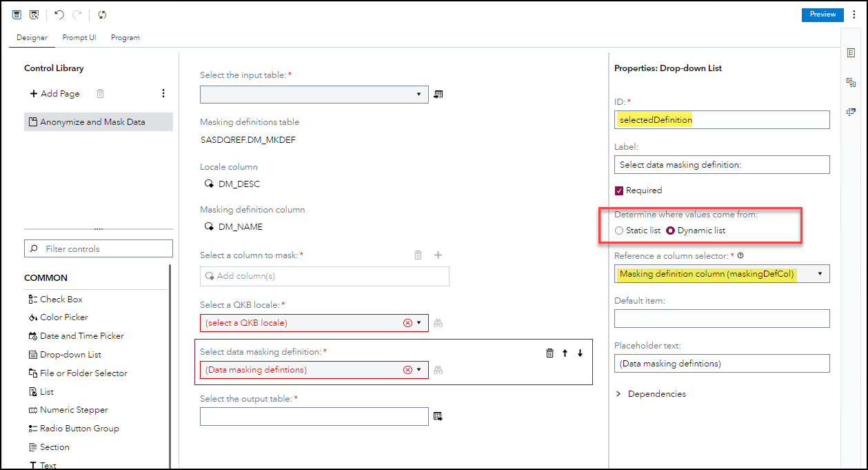Screen dimensions: 868x470
Task: Click the refresh icon in the toolbar
Action: pyautogui.click(x=102, y=14)
